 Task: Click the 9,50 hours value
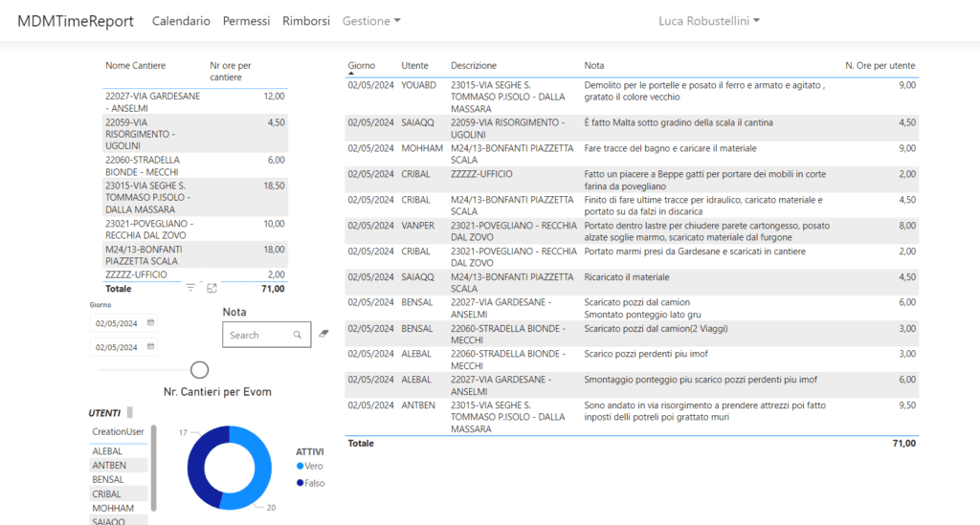(907, 405)
